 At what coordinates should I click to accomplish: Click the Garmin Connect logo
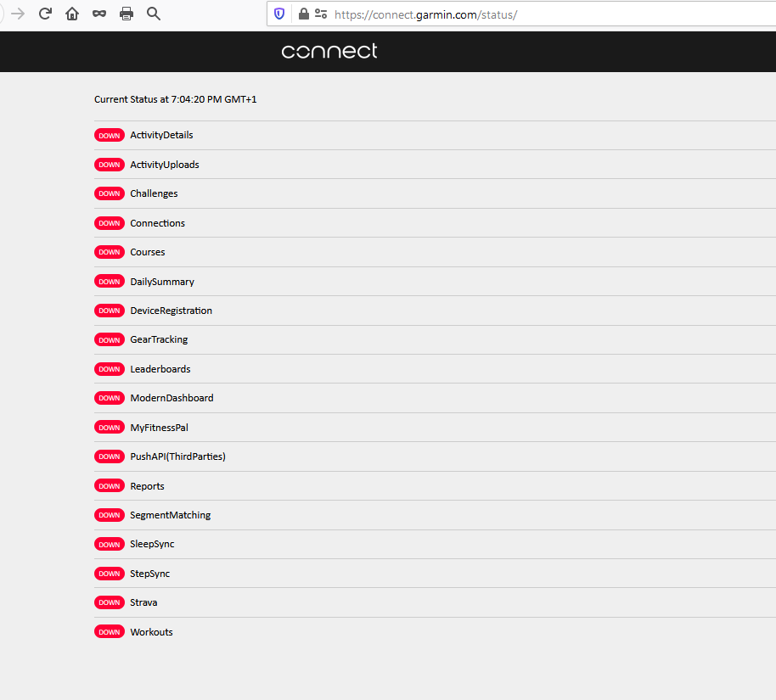329,52
